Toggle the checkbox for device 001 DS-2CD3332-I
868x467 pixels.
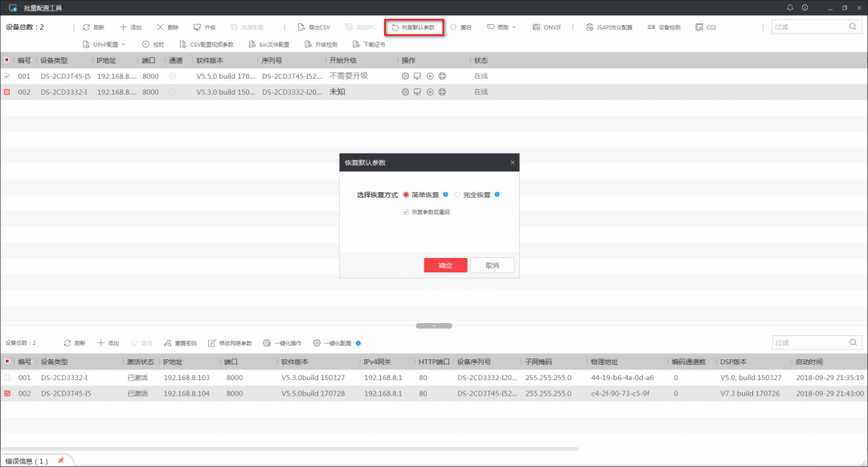7,377
